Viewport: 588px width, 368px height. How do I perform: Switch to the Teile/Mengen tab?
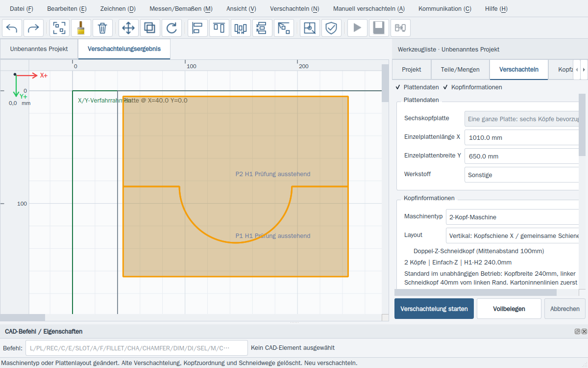tap(461, 70)
